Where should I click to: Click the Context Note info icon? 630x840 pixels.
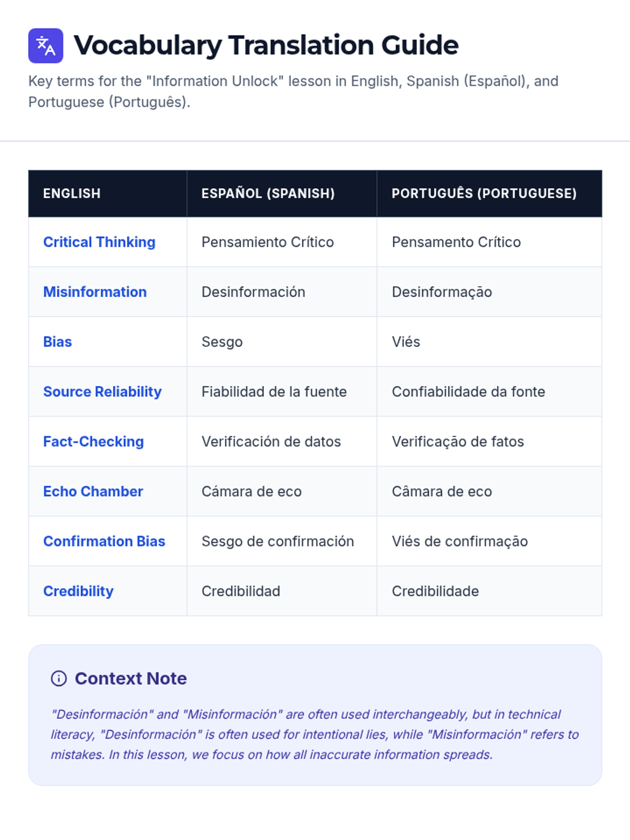point(59,678)
